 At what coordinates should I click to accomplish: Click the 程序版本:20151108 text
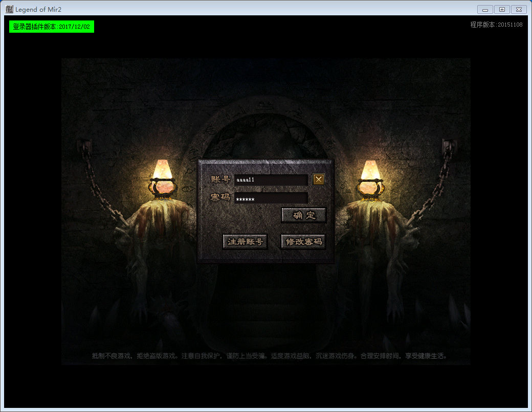tap(496, 25)
